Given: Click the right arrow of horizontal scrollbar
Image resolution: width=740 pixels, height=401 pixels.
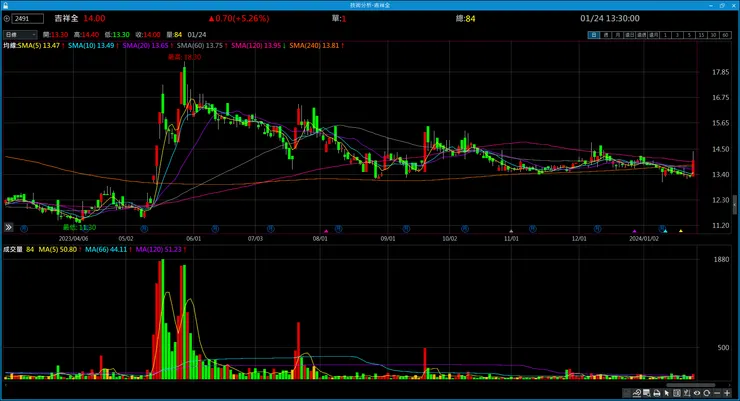Looking at the screenshot, I should [730, 385].
